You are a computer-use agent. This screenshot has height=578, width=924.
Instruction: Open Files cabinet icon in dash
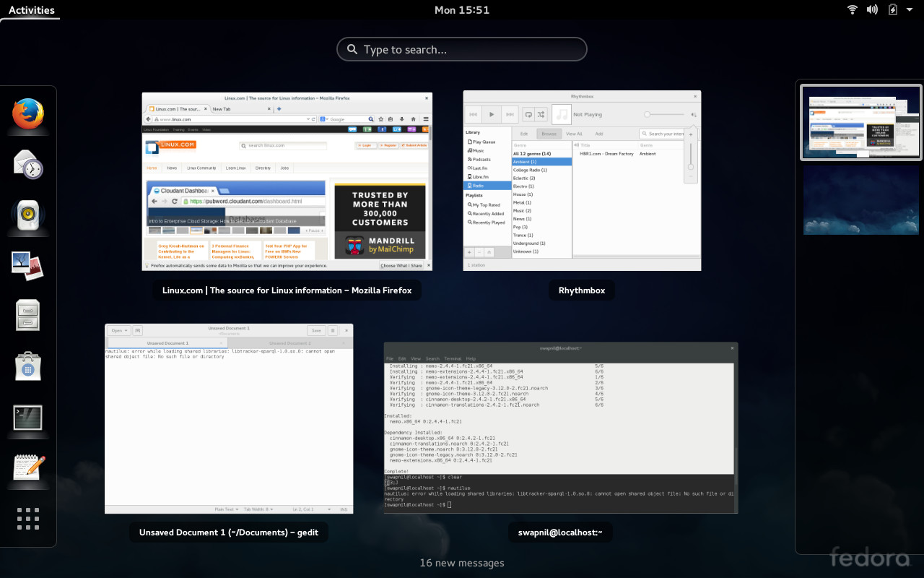[x=28, y=316]
